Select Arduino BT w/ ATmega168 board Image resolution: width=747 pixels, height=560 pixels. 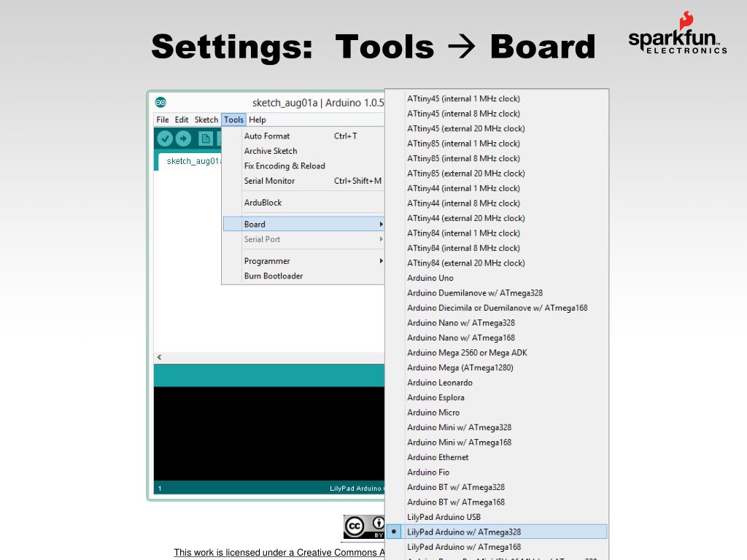497,502
